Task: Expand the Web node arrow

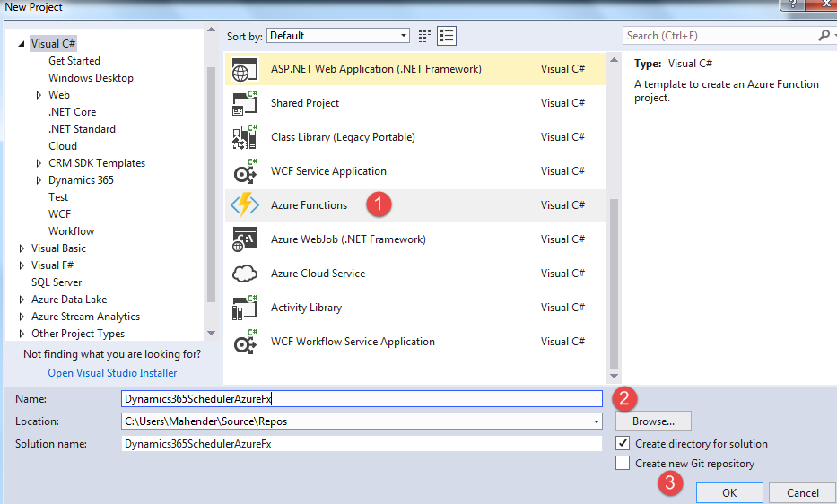Action: click(39, 95)
